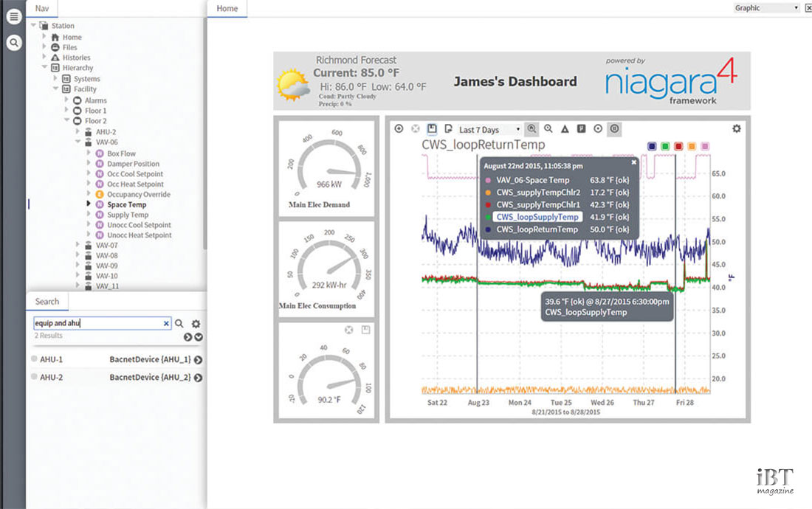This screenshot has height=509, width=812.
Task: Open AHU-1 result arrow
Action: point(198,359)
